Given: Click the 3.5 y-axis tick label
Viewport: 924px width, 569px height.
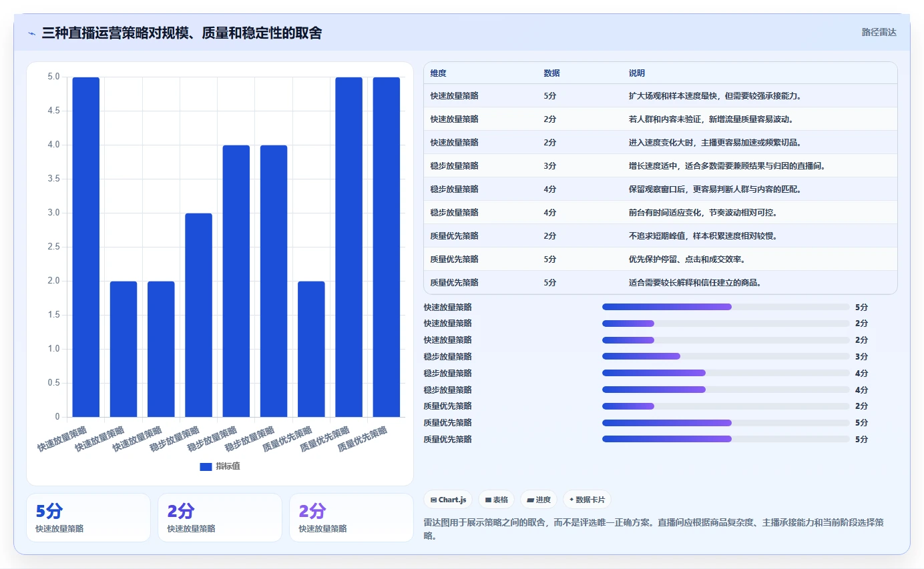Looking at the screenshot, I should click(x=53, y=179).
